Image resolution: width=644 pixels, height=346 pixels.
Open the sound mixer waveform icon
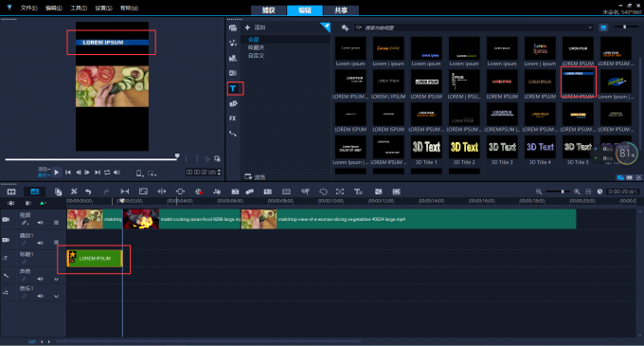[x=217, y=191]
